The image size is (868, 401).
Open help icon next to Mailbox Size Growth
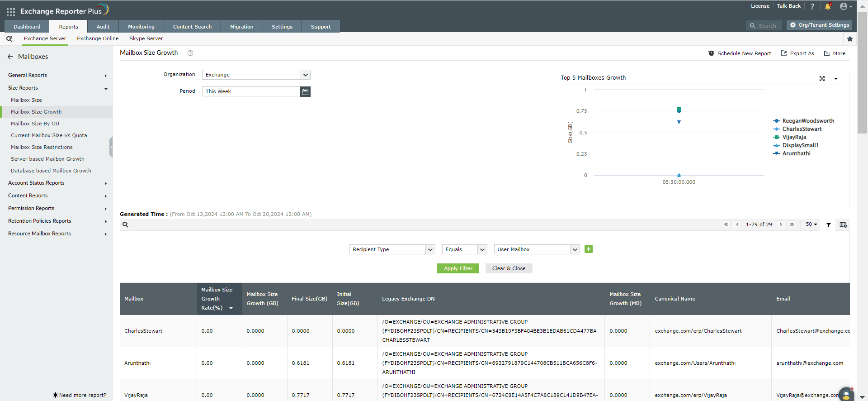pyautogui.click(x=190, y=53)
